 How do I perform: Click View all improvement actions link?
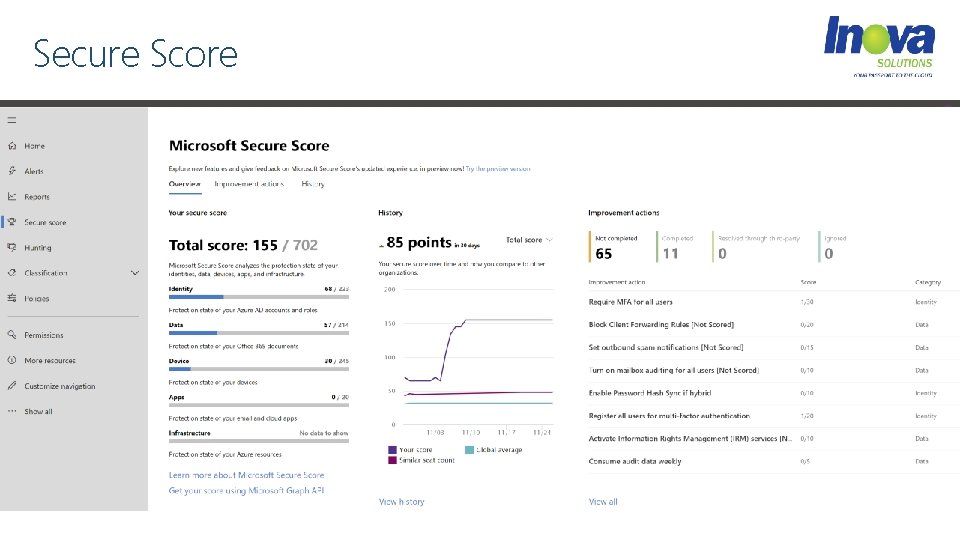tap(603, 502)
